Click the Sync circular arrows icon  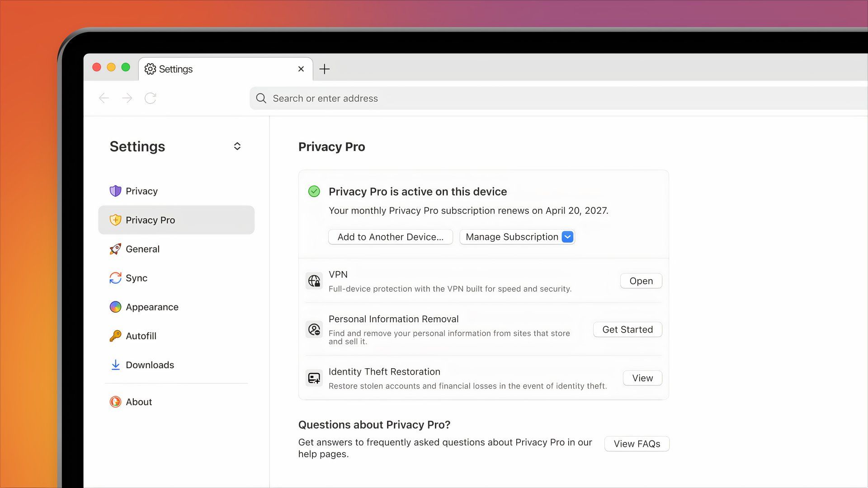115,278
